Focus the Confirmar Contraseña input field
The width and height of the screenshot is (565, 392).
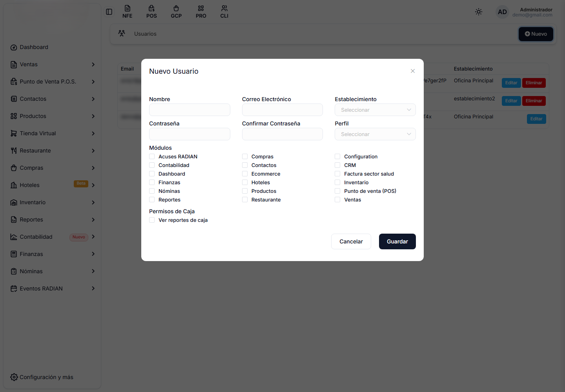(282, 134)
